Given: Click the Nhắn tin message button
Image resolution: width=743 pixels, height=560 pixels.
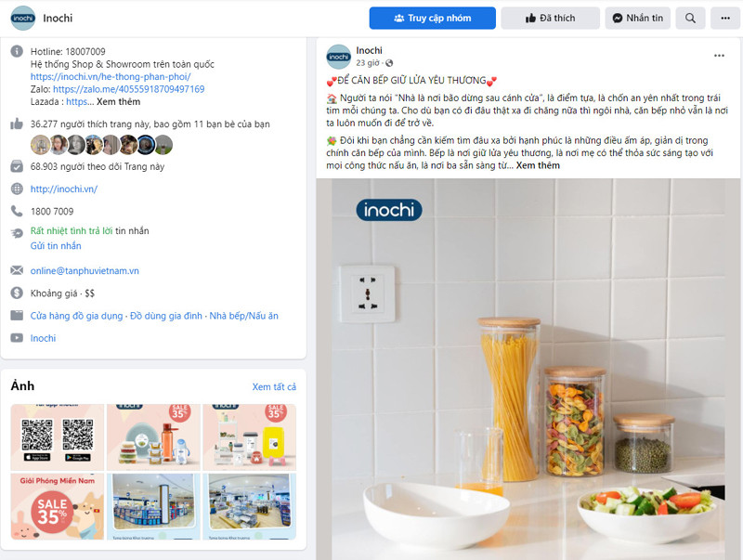Looking at the screenshot, I should (637, 18).
